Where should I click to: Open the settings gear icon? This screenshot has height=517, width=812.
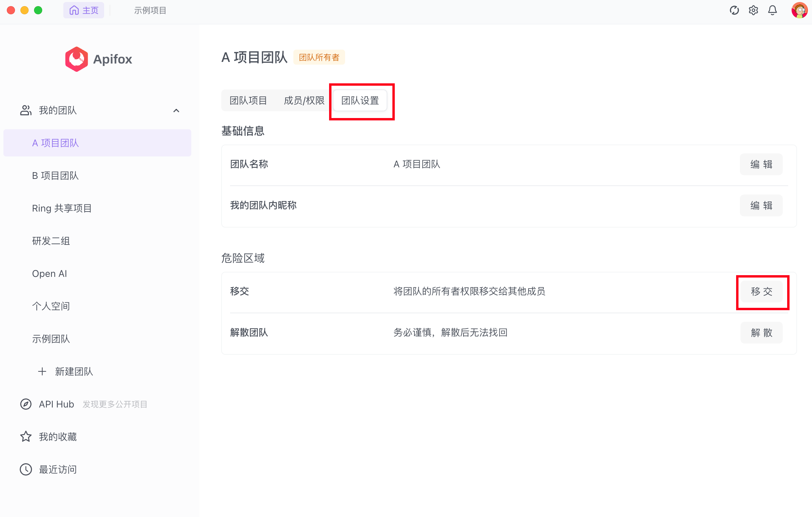[753, 10]
